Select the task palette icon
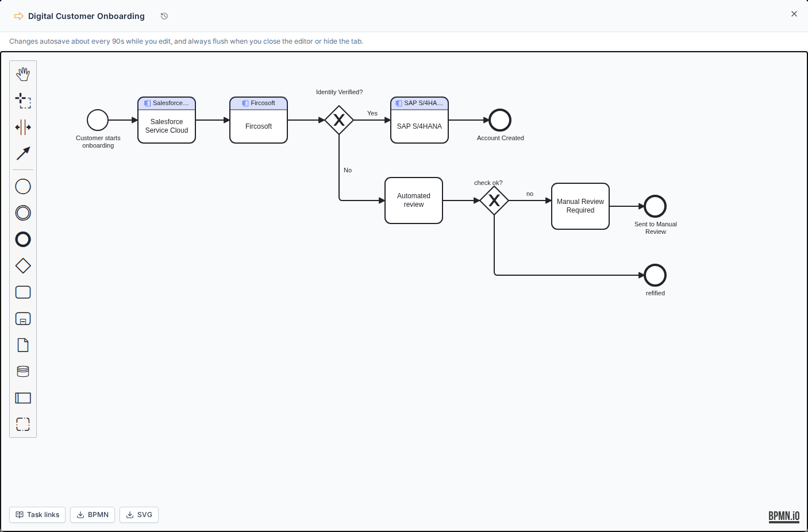 point(23,292)
